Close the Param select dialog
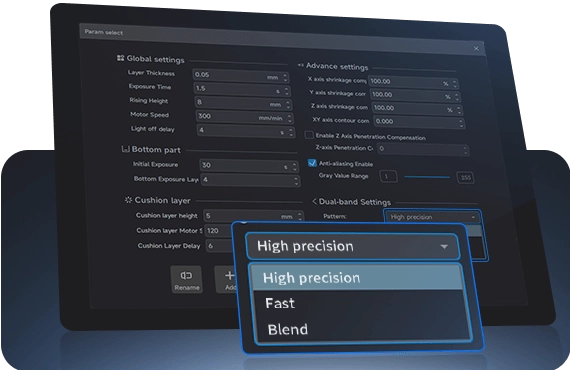The image size is (570, 370). [x=476, y=48]
